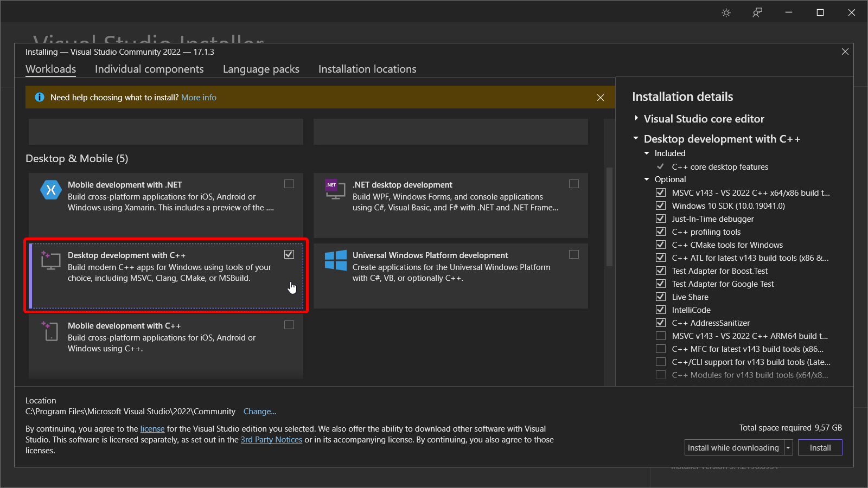Dismiss the help banner with its X
The width and height of the screenshot is (868, 488).
pos(600,98)
